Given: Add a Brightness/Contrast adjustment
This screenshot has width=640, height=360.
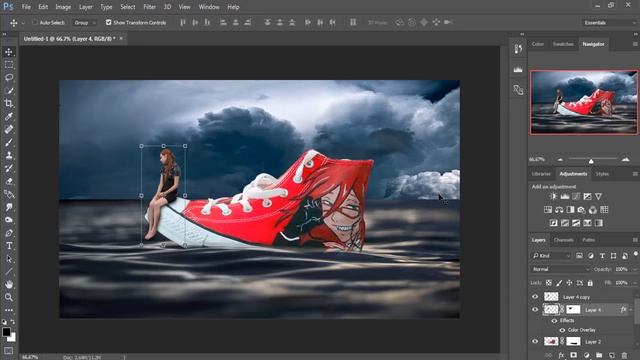Looking at the screenshot, I should (x=553, y=196).
